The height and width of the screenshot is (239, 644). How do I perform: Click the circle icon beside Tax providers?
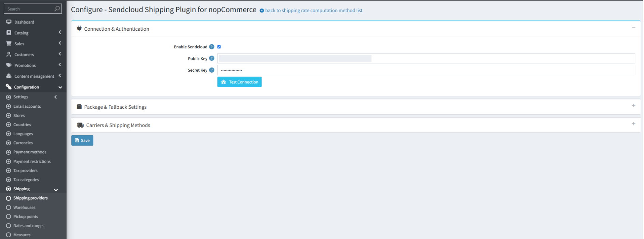coord(9,170)
